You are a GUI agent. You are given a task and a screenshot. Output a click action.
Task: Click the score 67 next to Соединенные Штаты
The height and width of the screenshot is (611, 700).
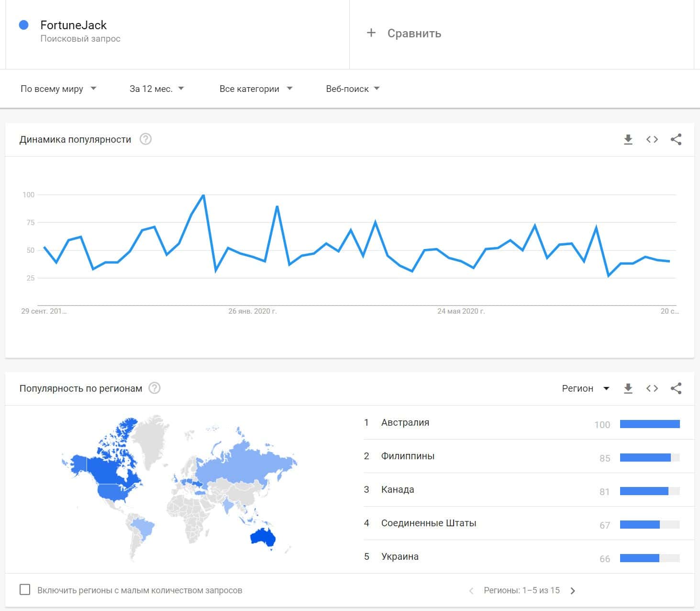point(605,525)
